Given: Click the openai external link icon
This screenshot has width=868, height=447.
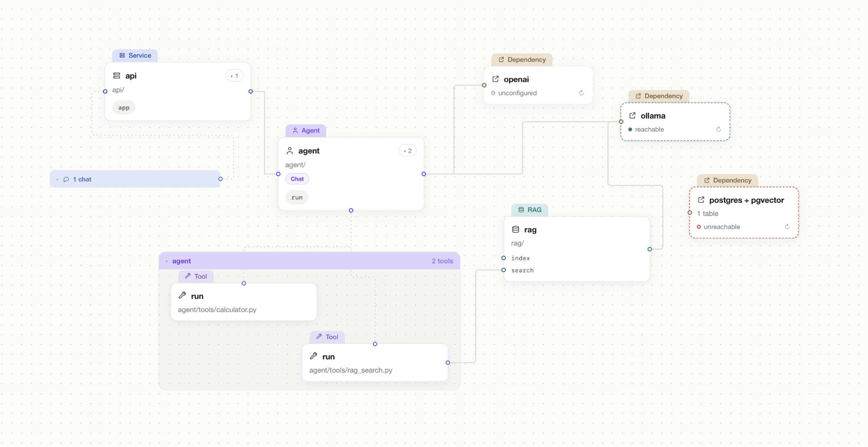Looking at the screenshot, I should point(495,79).
